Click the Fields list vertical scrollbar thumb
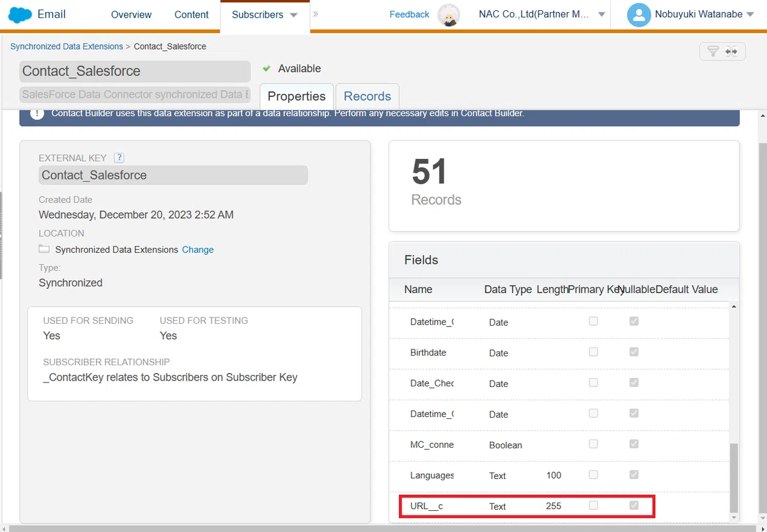Screen dimensions: 767x532 tap(733, 477)
